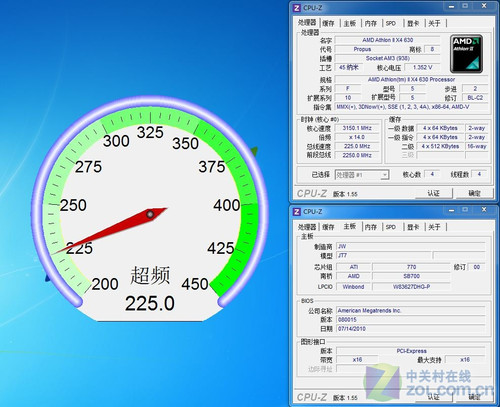The image size is (500, 407).
Task: Click the 400 mark on the gauge dial
Action: [227, 205]
